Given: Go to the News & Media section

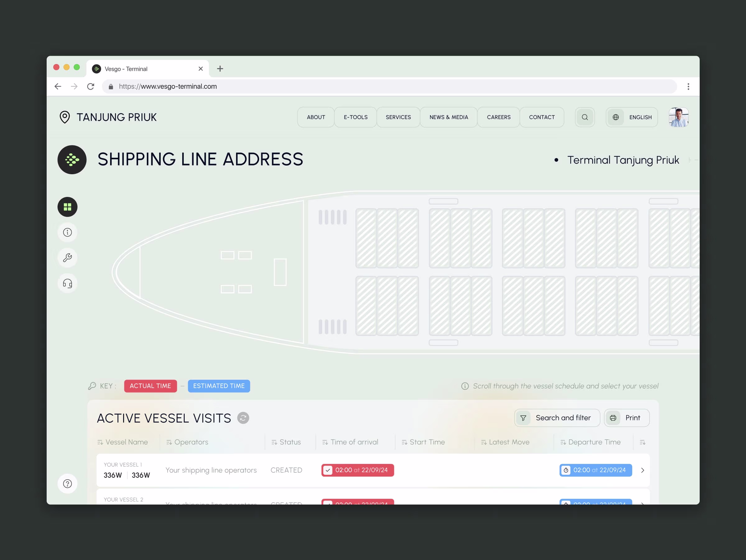Looking at the screenshot, I should (x=448, y=117).
